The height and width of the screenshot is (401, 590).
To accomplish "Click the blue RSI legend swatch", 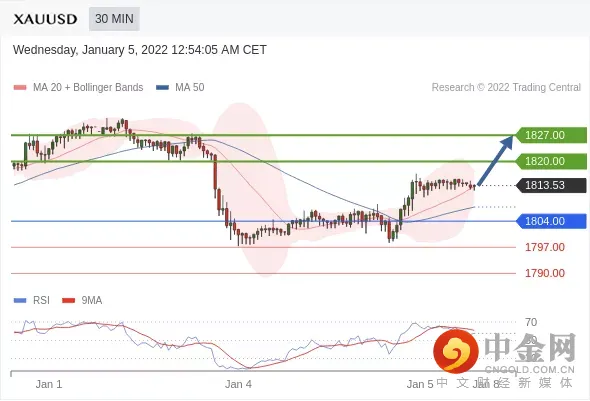I will tap(20, 300).
